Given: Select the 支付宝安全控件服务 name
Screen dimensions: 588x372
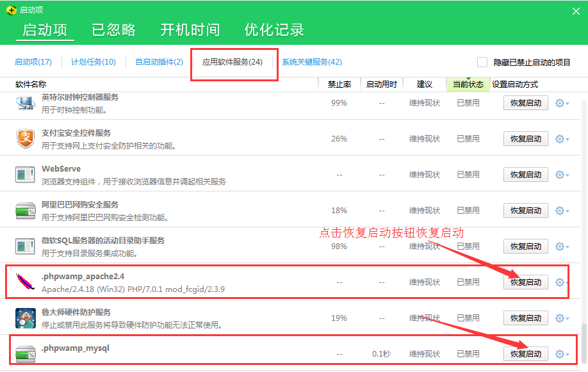Looking at the screenshot, I should point(76,133).
